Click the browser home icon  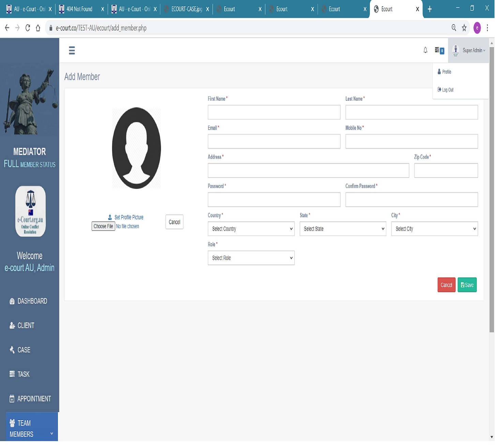38,28
